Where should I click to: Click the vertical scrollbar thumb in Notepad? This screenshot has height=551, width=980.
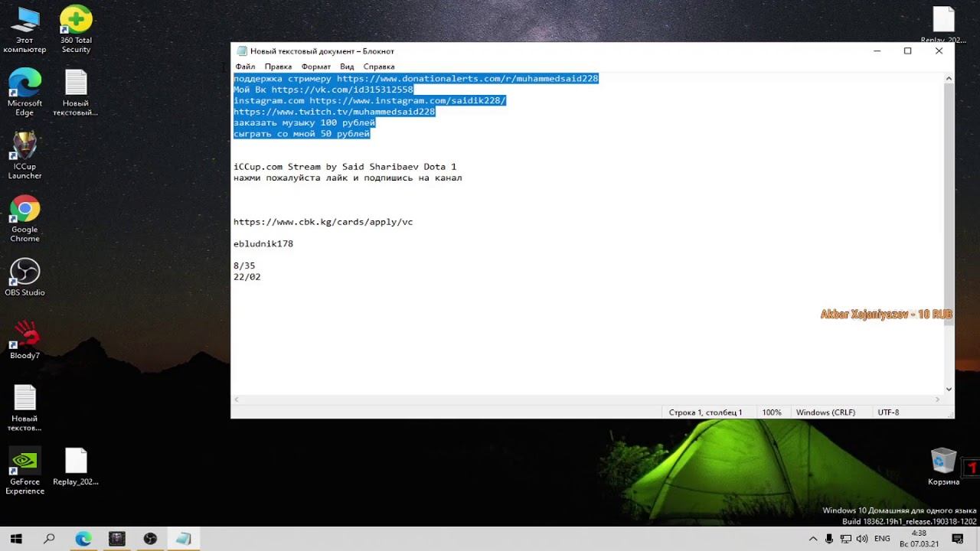coord(949,204)
